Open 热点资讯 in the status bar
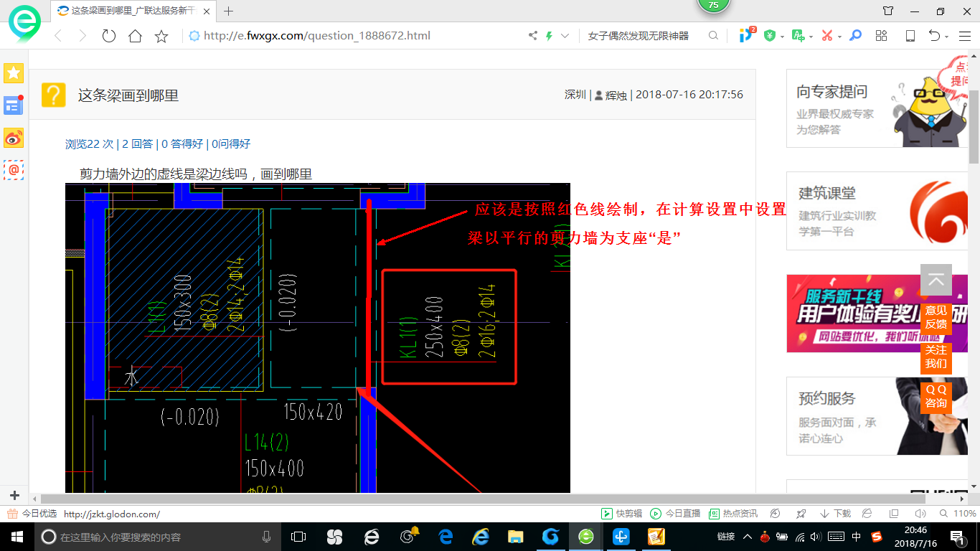980x551 pixels. tap(732, 514)
